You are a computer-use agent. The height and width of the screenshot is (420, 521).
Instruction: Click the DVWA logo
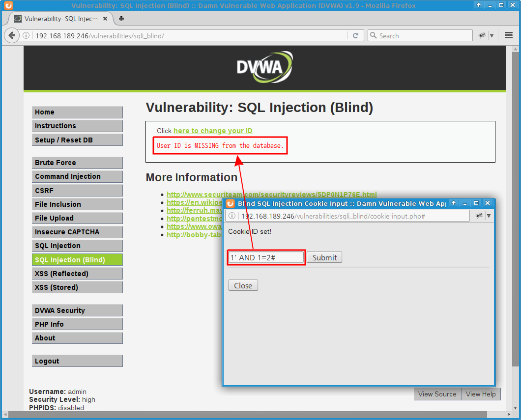(264, 67)
